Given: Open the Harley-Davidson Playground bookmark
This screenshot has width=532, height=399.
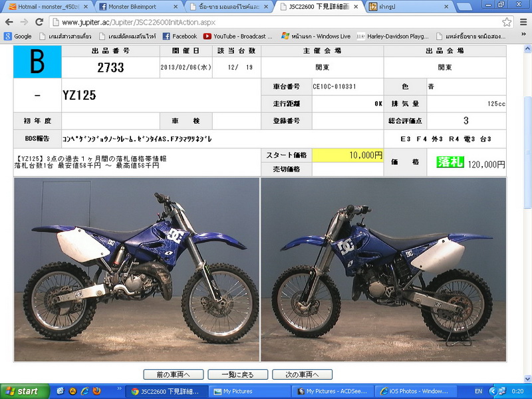Looking at the screenshot, I should click(392, 37).
